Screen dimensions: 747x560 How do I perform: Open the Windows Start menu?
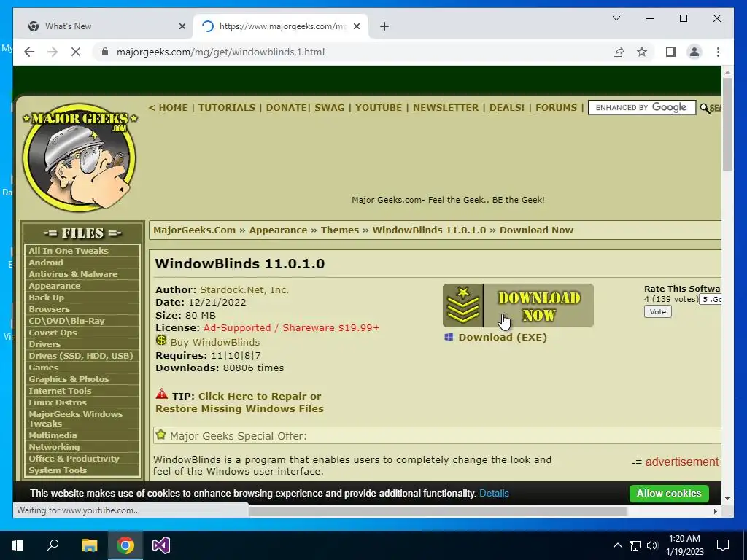[x=18, y=545]
